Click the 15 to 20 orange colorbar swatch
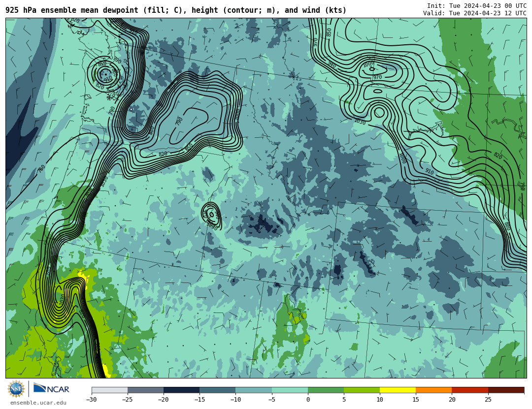Image resolution: width=532 pixels, height=409 pixels. (434, 390)
